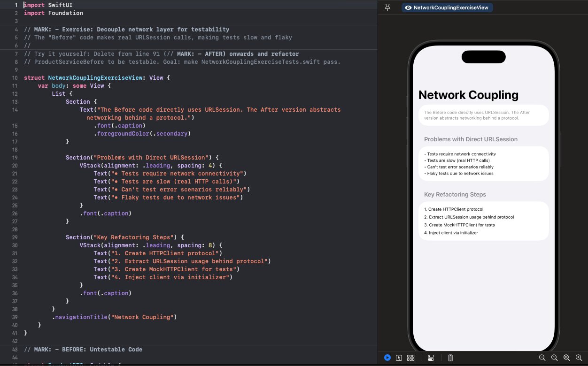Screen dimensions: 588x366
Task: Click the Problems with Direct URLSession header
Action: tap(471, 139)
